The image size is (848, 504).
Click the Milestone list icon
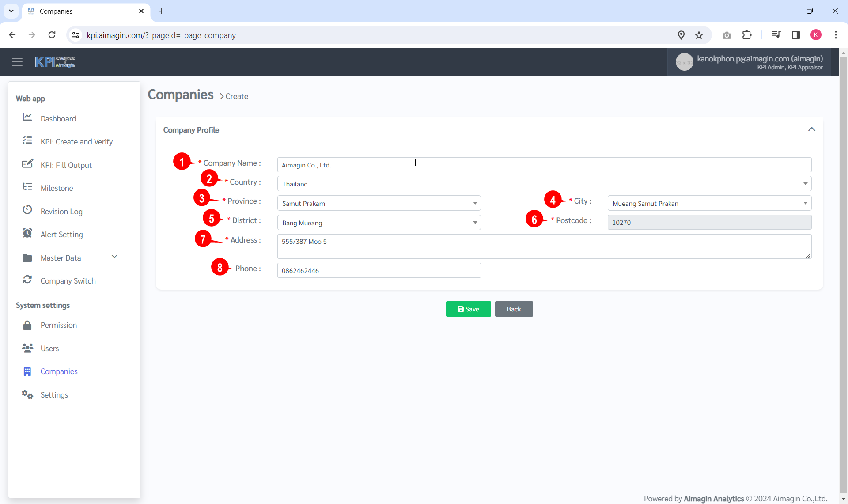(27, 187)
